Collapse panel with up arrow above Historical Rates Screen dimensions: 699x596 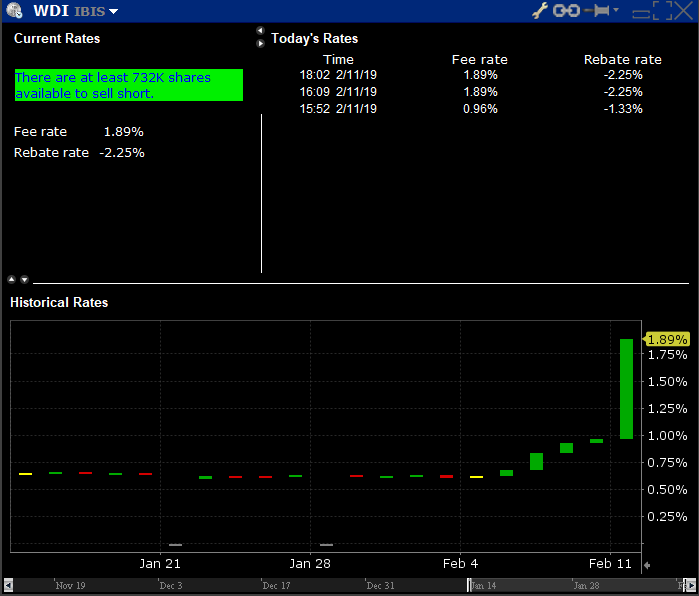(x=12, y=280)
